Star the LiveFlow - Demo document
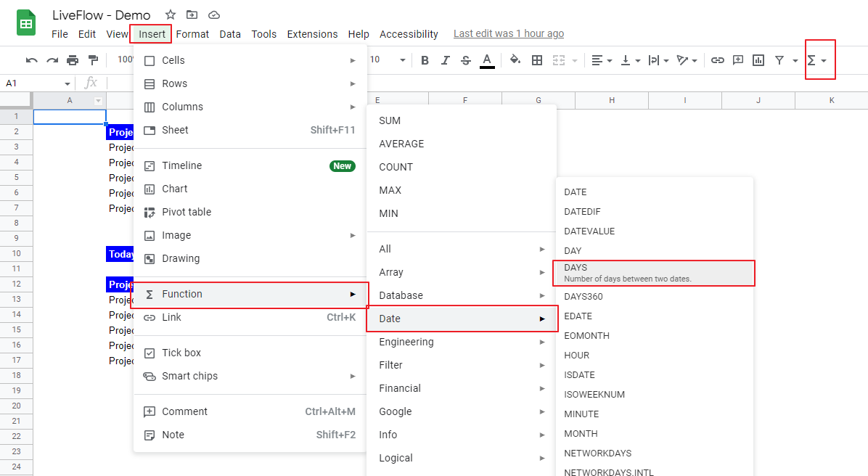Image resolution: width=868 pixels, height=476 pixels. pyautogui.click(x=171, y=15)
